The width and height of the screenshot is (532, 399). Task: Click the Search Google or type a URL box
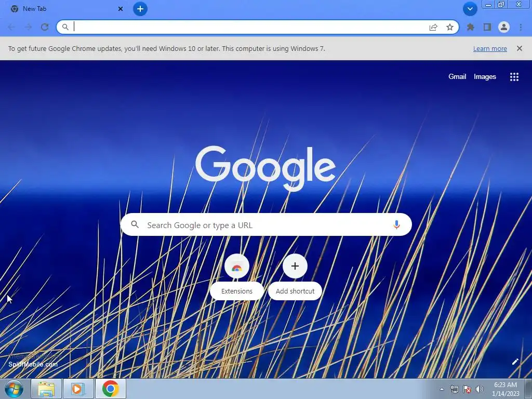point(266,224)
